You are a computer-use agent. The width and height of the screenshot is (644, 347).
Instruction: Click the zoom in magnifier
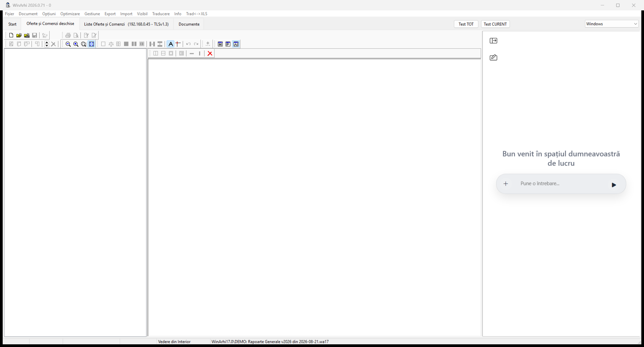76,44
